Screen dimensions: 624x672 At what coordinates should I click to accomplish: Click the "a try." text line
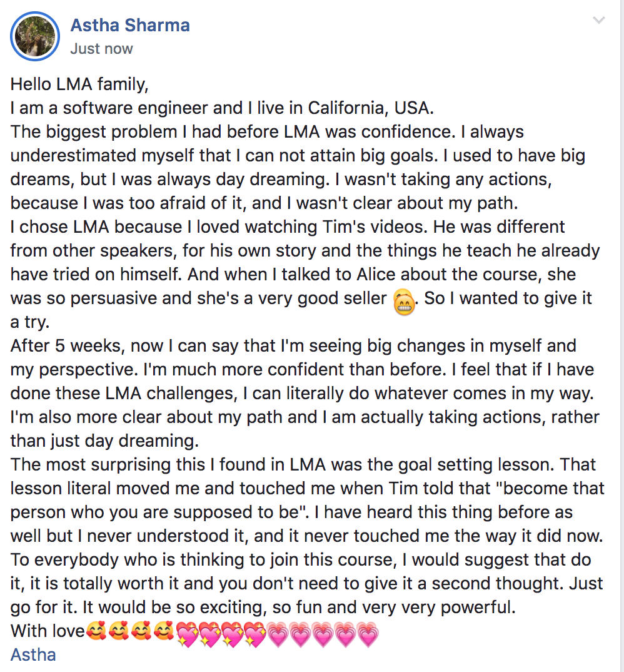point(30,322)
